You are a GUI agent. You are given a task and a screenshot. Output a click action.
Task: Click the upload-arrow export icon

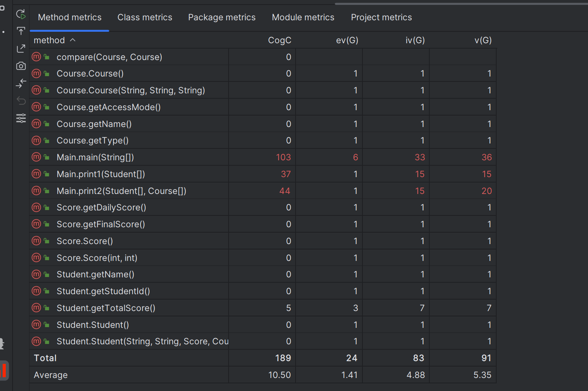tap(21, 31)
